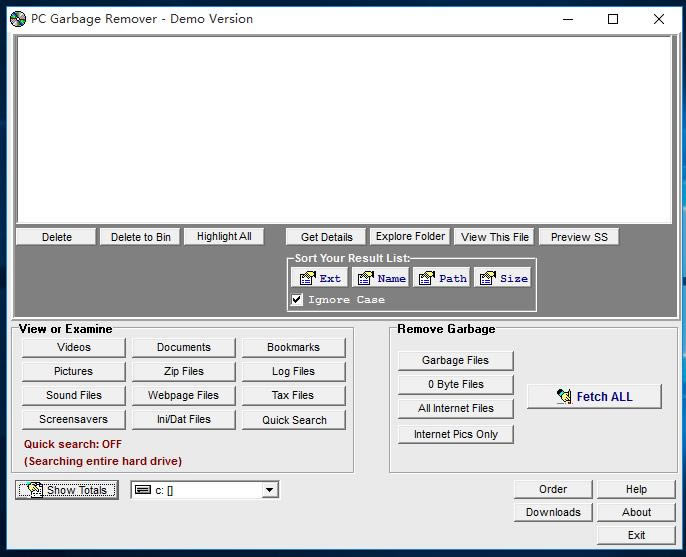Click the Order button
Image resolution: width=686 pixels, height=557 pixels.
point(553,489)
